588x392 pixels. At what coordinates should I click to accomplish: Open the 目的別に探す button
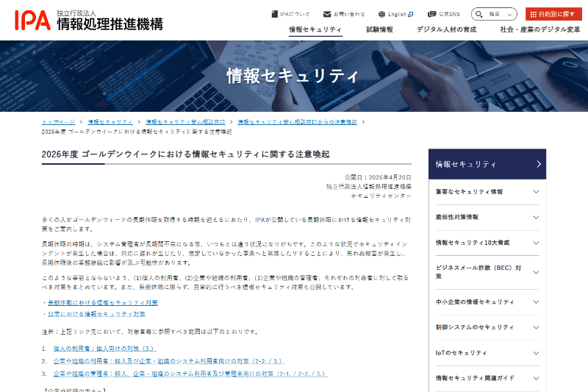(x=553, y=14)
